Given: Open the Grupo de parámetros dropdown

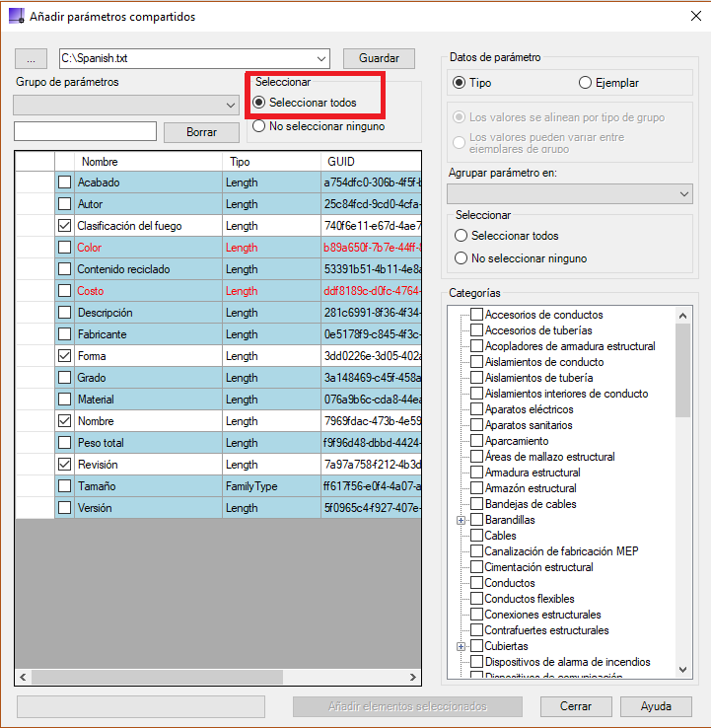Looking at the screenshot, I should click(x=126, y=105).
